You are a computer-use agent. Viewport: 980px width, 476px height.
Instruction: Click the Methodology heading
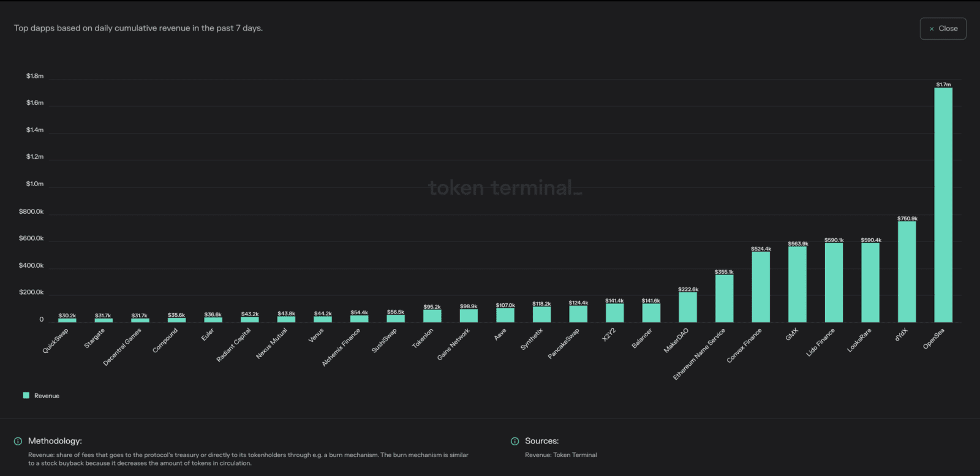point(55,441)
